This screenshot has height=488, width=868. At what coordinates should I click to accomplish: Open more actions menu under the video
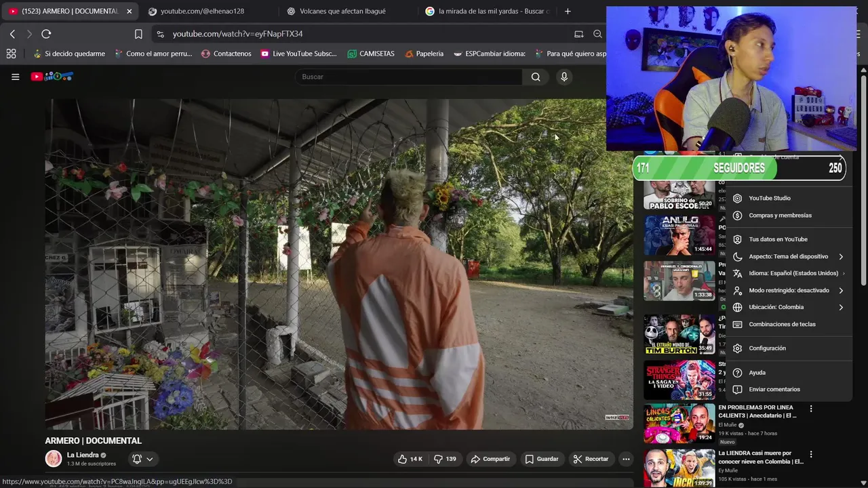(626, 459)
